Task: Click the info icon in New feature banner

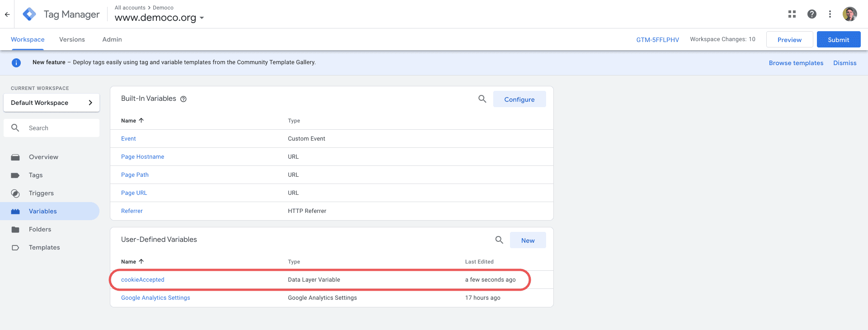Action: 16,63
